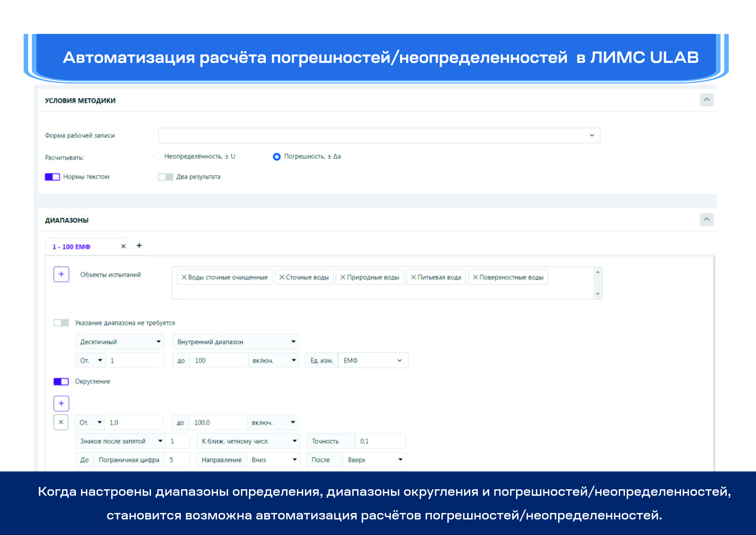The image size is (756, 535).
Task: Enable the Два результата switch
Action: tap(165, 177)
